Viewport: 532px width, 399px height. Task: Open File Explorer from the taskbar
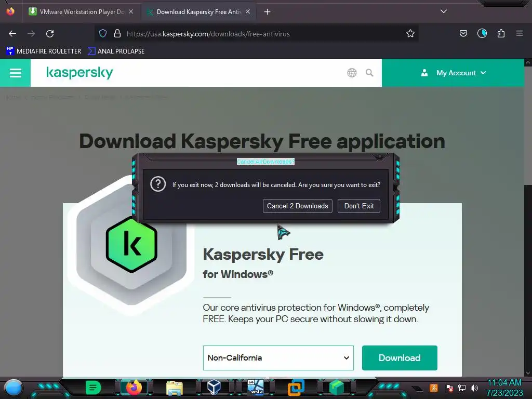[175, 388]
